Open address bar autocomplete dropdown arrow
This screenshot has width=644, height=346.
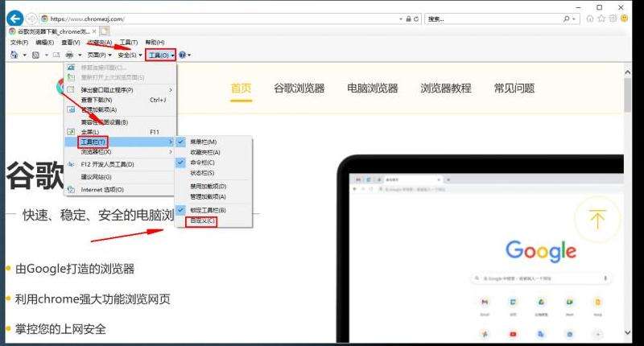pyautogui.click(x=400, y=19)
